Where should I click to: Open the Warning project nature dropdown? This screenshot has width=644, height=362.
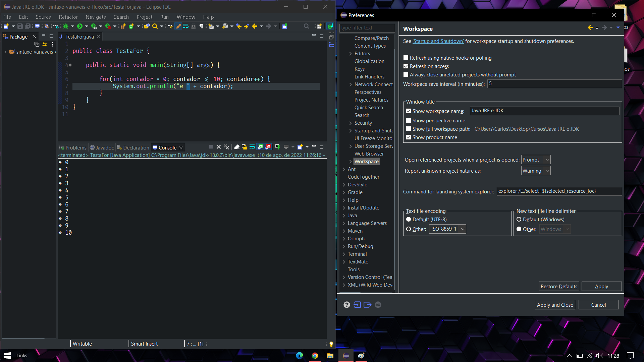click(536, 171)
